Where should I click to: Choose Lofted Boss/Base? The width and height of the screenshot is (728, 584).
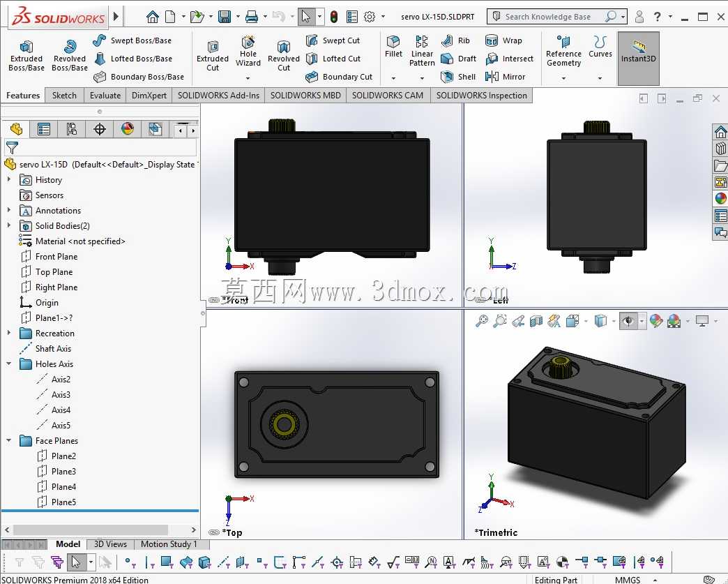click(x=133, y=59)
